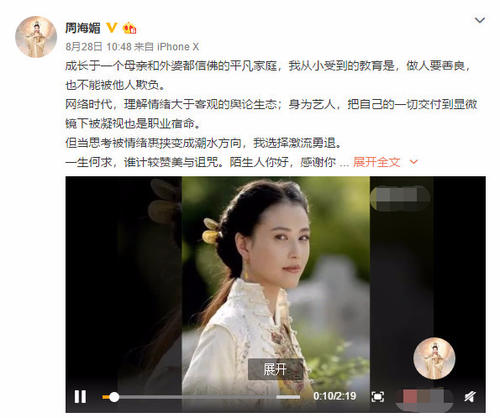Click the yellow V verification badge

click(112, 27)
